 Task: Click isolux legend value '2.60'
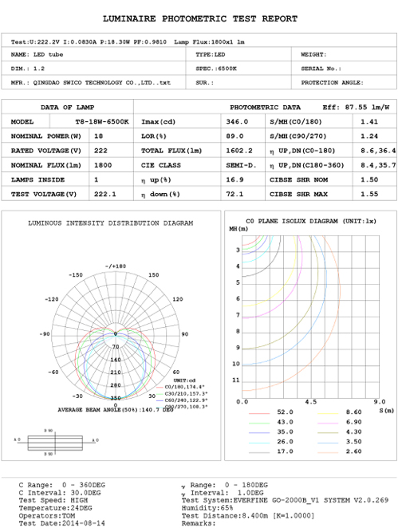[x=354, y=451]
